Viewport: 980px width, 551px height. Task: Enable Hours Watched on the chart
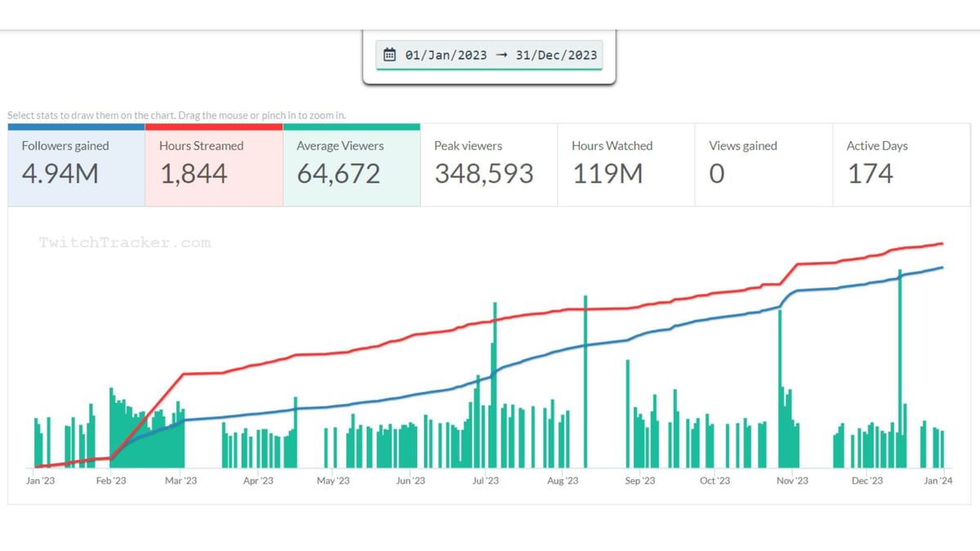click(x=626, y=164)
